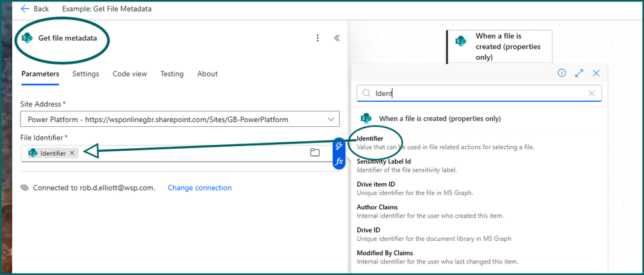Open the folder picker icon in File Identifier
Screen dimensions: 644x275
(x=315, y=153)
